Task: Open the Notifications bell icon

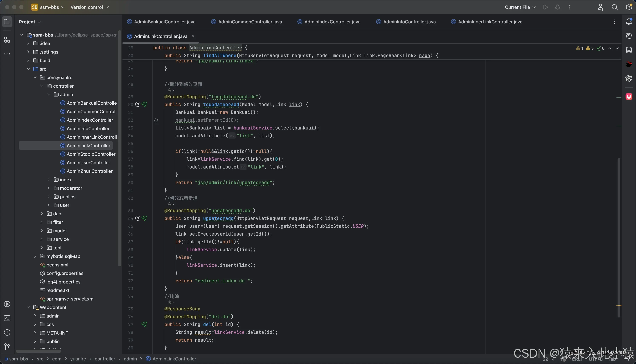Action: [629, 22]
